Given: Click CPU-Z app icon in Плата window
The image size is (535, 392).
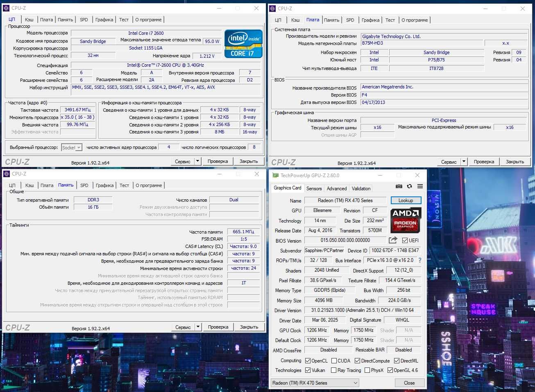Looking at the screenshot, I should [272, 8].
